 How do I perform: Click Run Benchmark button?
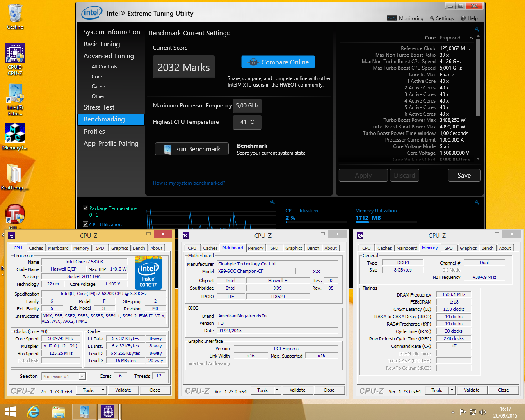(192, 149)
